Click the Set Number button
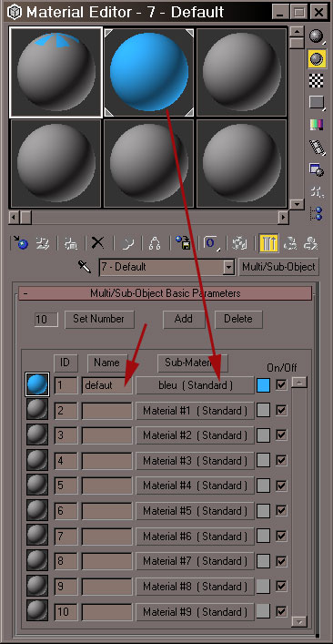 [x=99, y=319]
